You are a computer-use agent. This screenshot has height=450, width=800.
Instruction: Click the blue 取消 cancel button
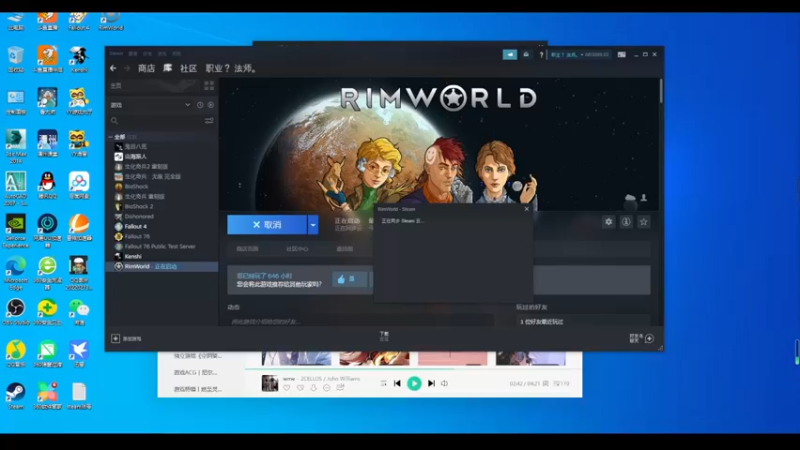[x=267, y=224]
